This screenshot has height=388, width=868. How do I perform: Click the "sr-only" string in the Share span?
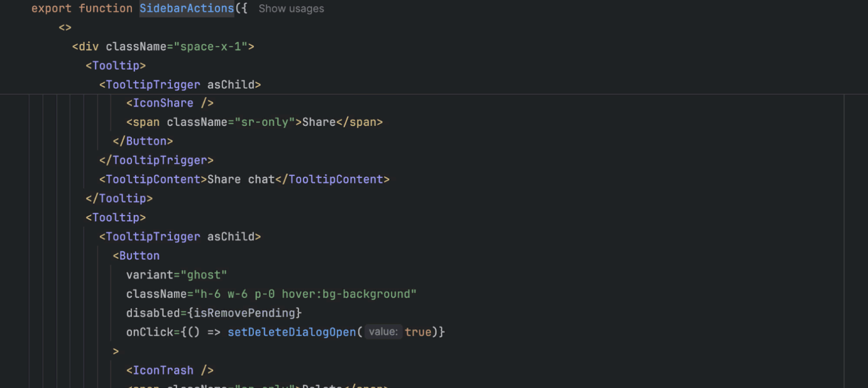click(x=265, y=122)
